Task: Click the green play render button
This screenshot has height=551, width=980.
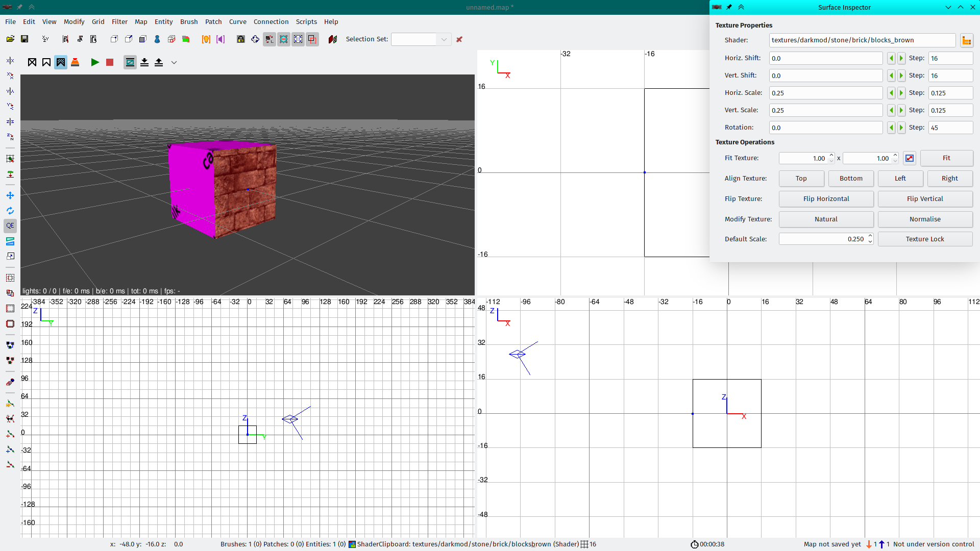Action: (x=95, y=62)
